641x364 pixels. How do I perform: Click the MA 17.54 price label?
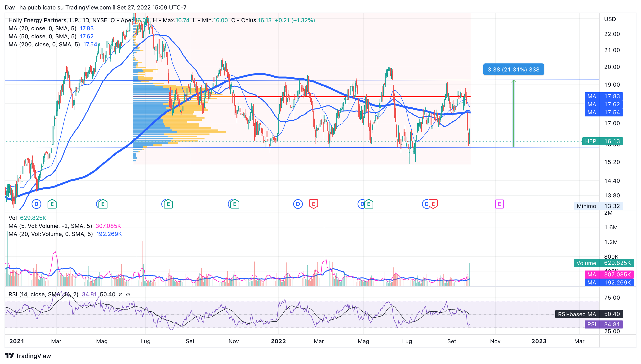(604, 112)
